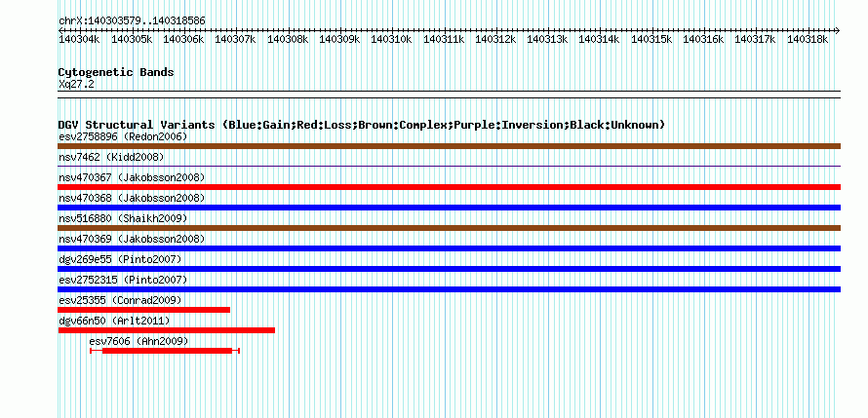This screenshot has height=418, width=868.
Task: Click the 140316k ruler tick label
Action: pos(703,39)
